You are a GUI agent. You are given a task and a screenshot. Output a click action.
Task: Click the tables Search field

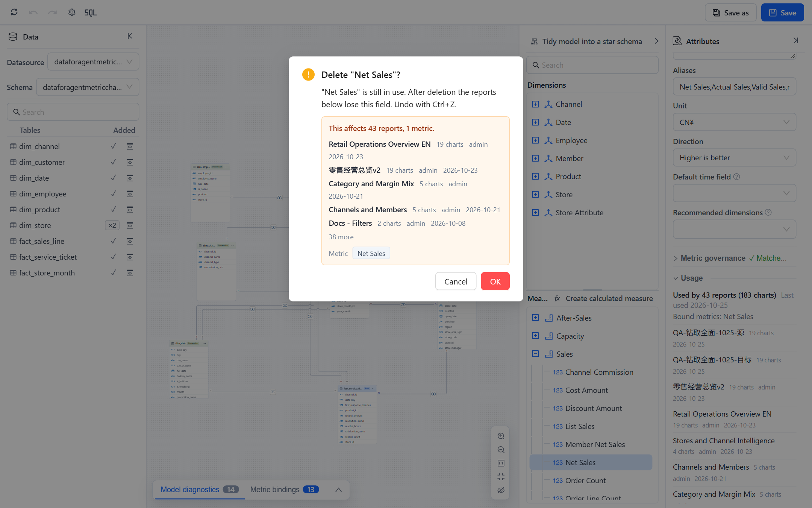click(73, 112)
